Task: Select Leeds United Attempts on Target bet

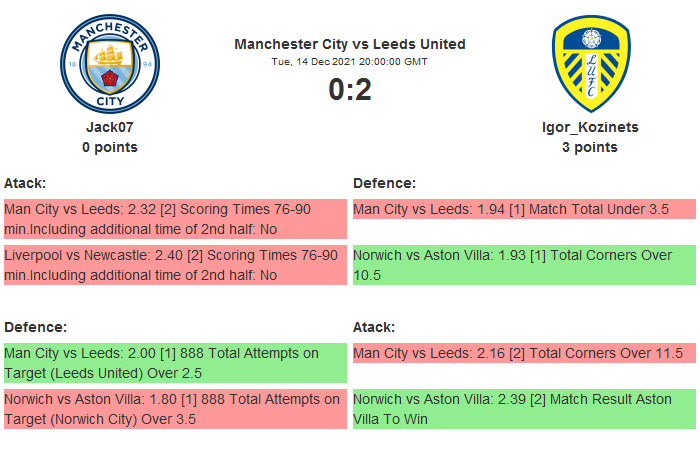Action: (x=174, y=363)
